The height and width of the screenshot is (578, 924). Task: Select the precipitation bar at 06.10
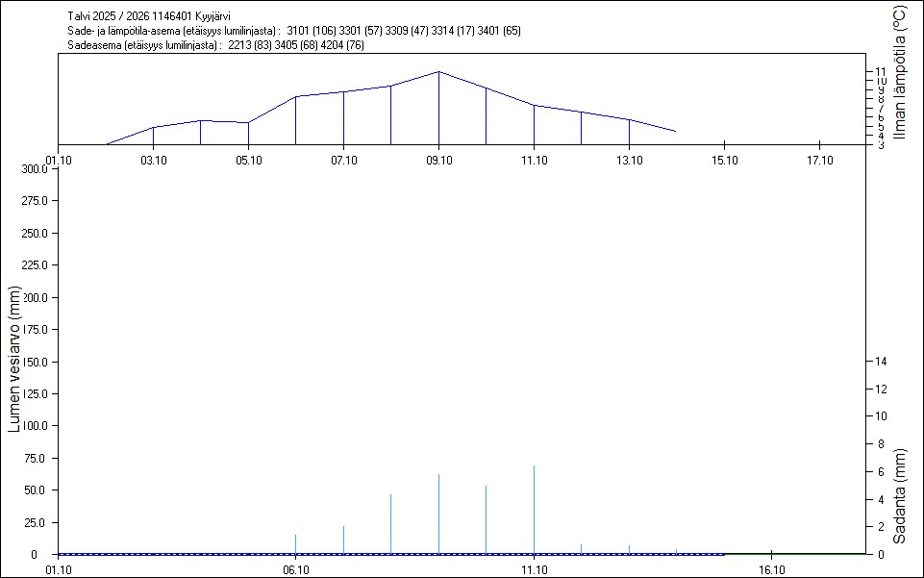(x=295, y=544)
